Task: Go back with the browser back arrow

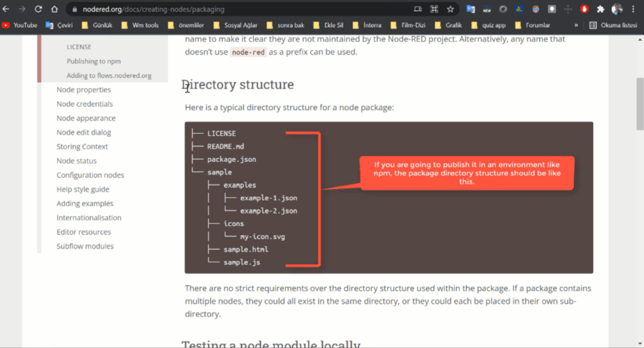Action: 6,9
